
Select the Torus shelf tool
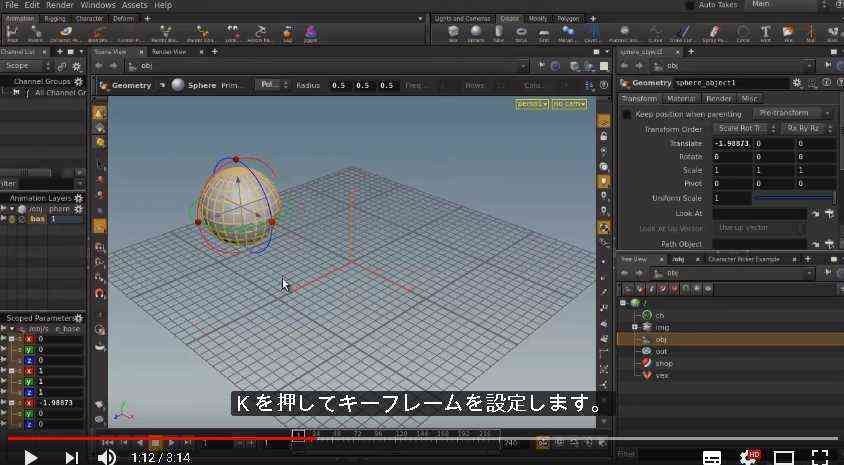click(521, 33)
